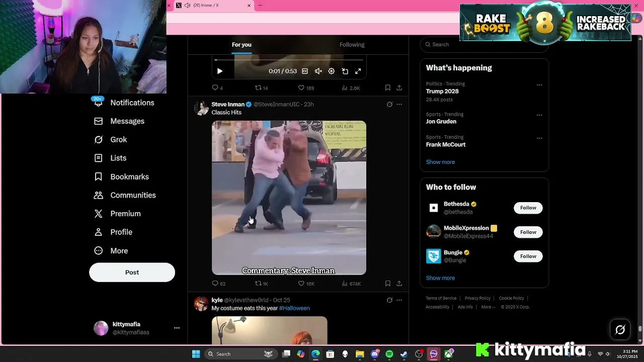This screenshot has width=644, height=362.
Task: Go to Profile in the sidebar
Action: click(113, 232)
